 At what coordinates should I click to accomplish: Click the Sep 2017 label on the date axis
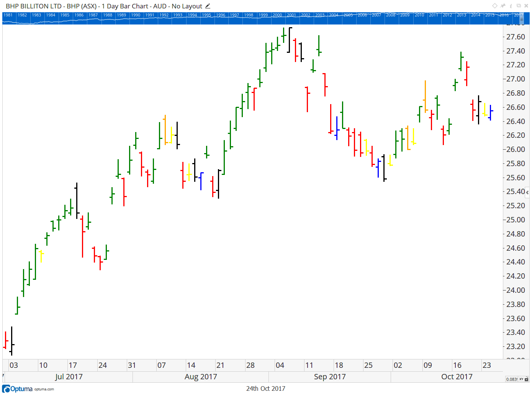tap(330, 377)
